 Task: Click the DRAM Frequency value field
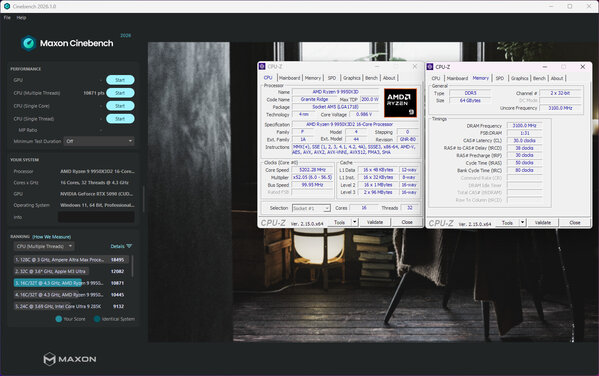click(x=525, y=126)
